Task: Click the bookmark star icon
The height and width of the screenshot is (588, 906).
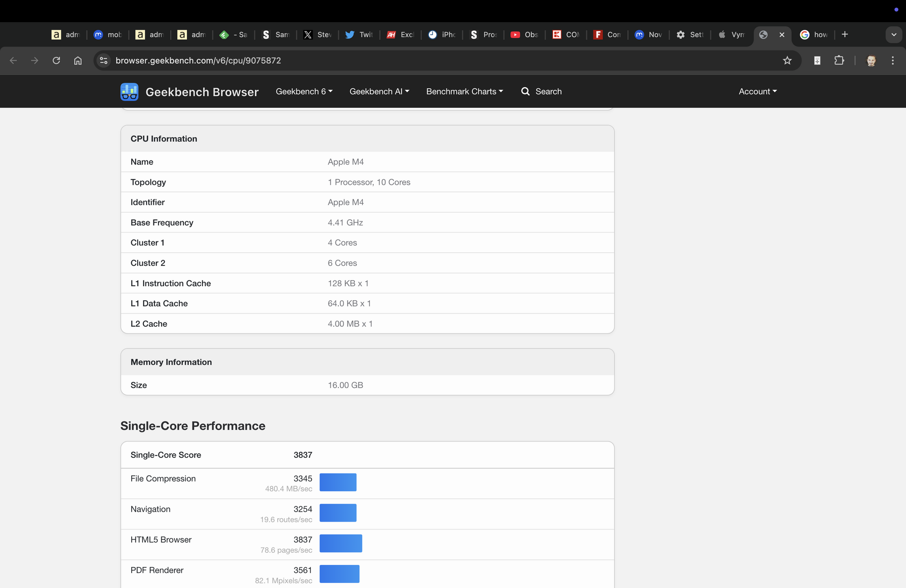Action: [787, 60]
